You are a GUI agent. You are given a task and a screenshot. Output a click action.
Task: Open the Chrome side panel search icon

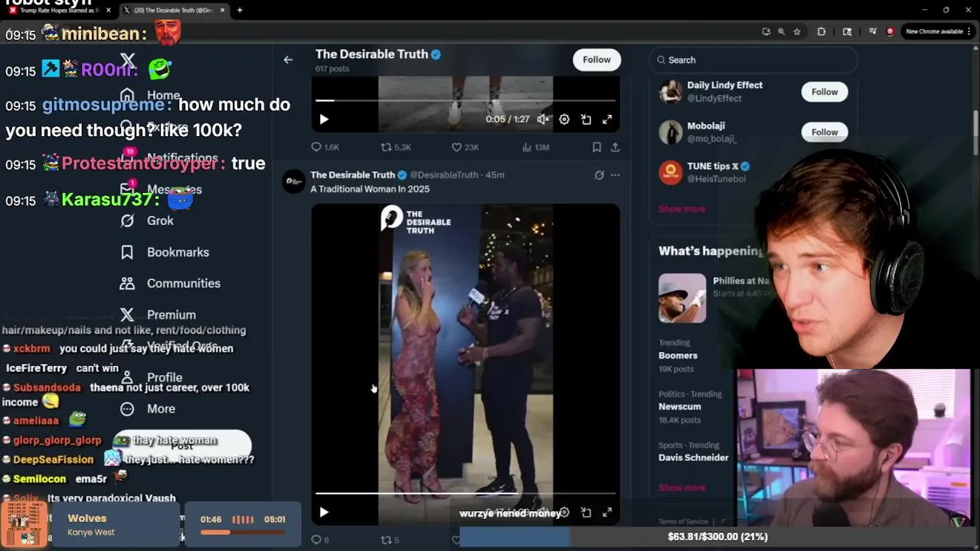point(847,31)
